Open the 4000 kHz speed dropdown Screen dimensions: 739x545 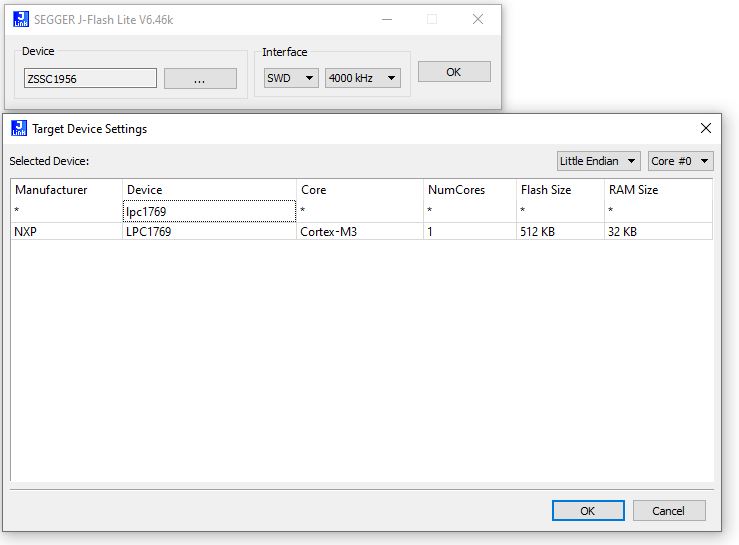tap(362, 78)
